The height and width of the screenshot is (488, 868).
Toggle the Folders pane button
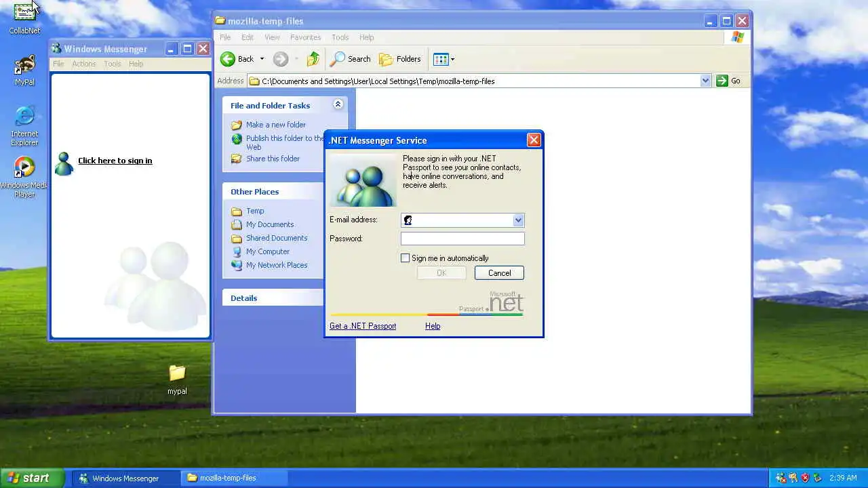pos(400,59)
